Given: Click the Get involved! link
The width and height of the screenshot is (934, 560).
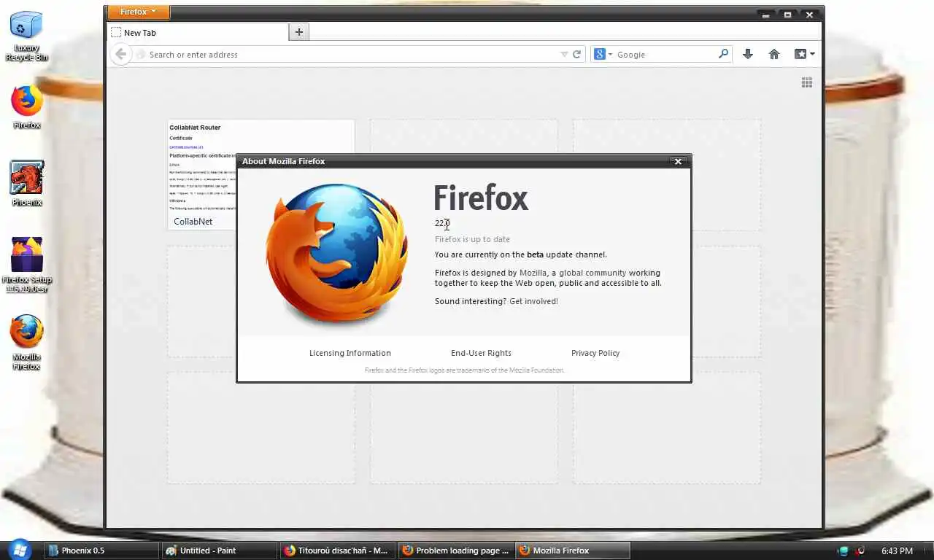Looking at the screenshot, I should (x=533, y=301).
